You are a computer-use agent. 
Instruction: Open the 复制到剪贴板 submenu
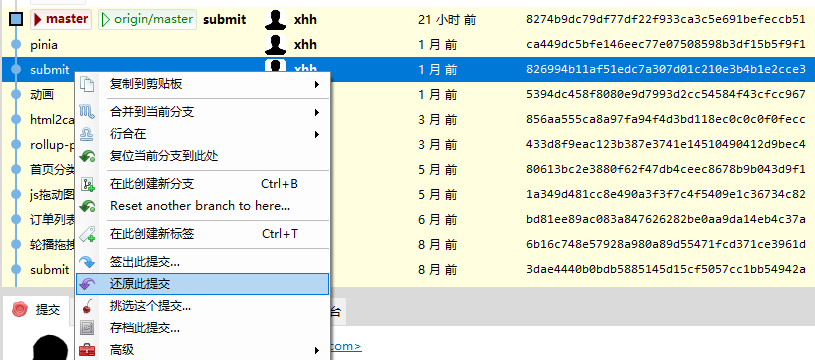click(x=203, y=84)
